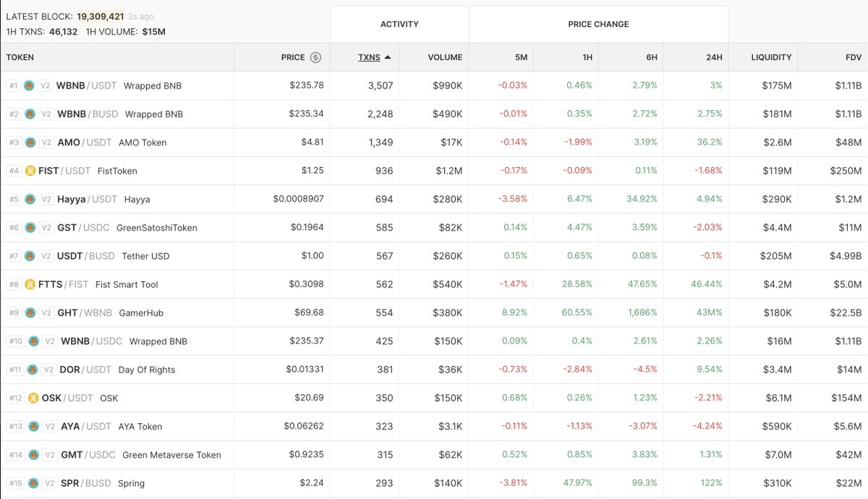
Task: Open the GHT/WBNB GamerHub pair
Action: coord(434,312)
